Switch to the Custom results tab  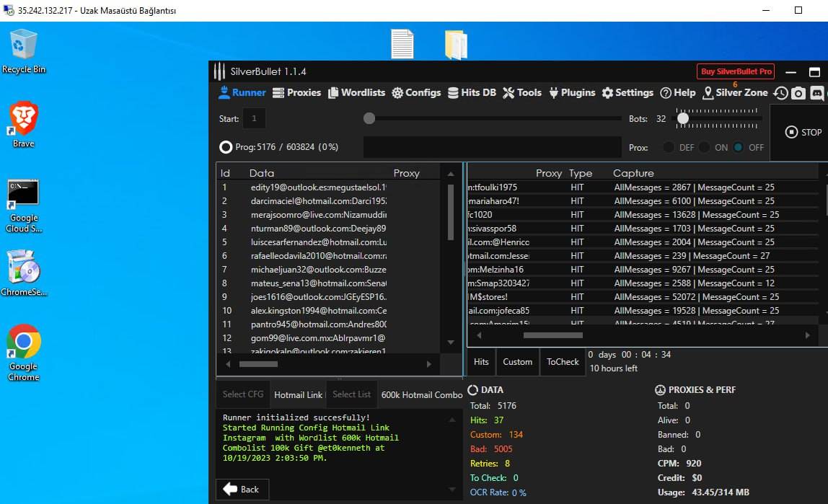tap(517, 362)
